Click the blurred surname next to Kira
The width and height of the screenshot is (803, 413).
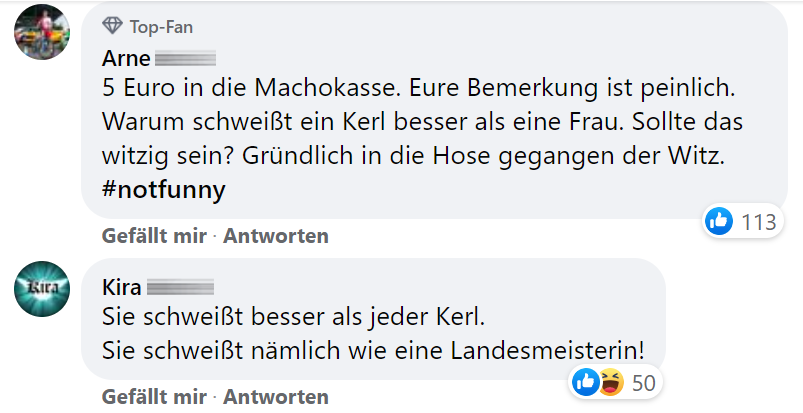click(x=180, y=289)
